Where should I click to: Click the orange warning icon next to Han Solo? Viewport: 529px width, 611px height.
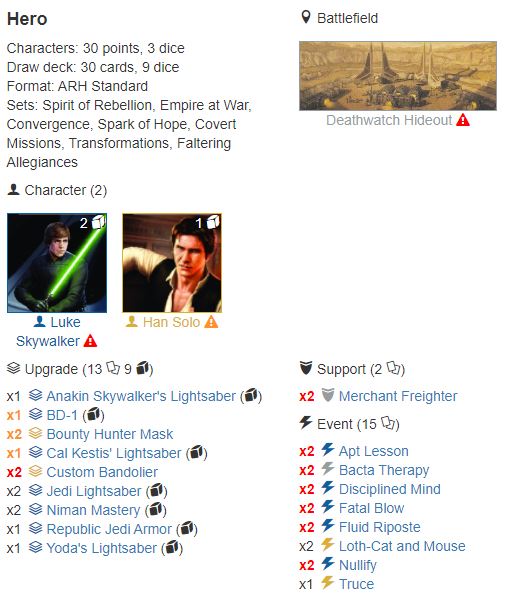pyautogui.click(x=211, y=322)
